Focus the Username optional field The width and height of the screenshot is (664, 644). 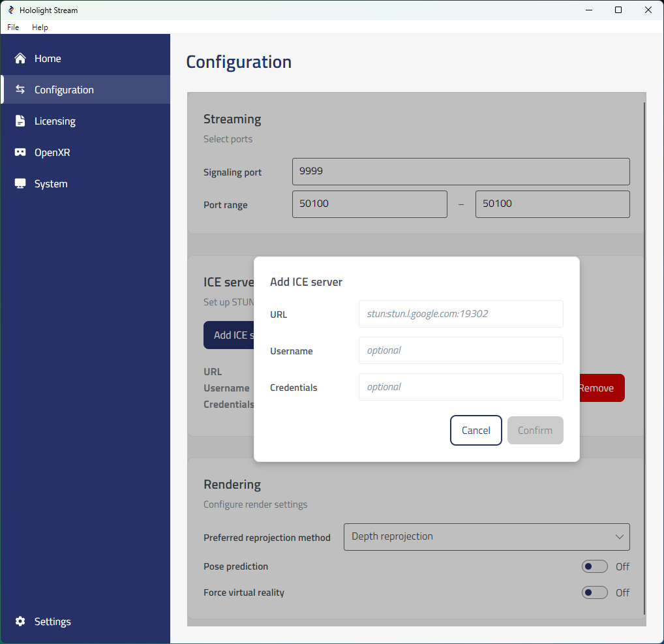coord(460,350)
